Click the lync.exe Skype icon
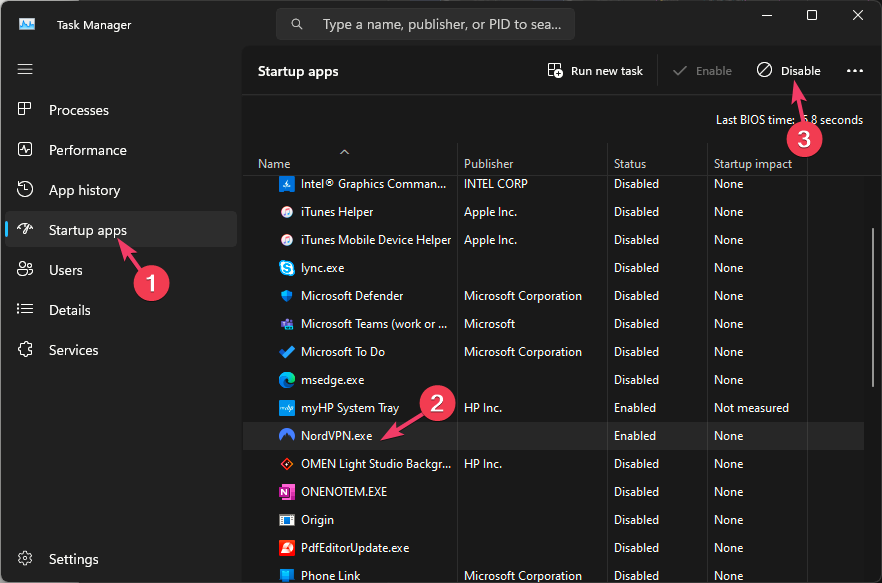Viewport: 882px width, 583px height. tap(287, 268)
